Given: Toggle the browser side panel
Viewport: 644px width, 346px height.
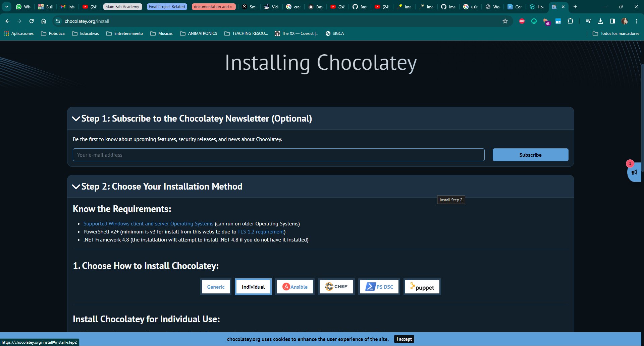Looking at the screenshot, I should click(x=612, y=21).
